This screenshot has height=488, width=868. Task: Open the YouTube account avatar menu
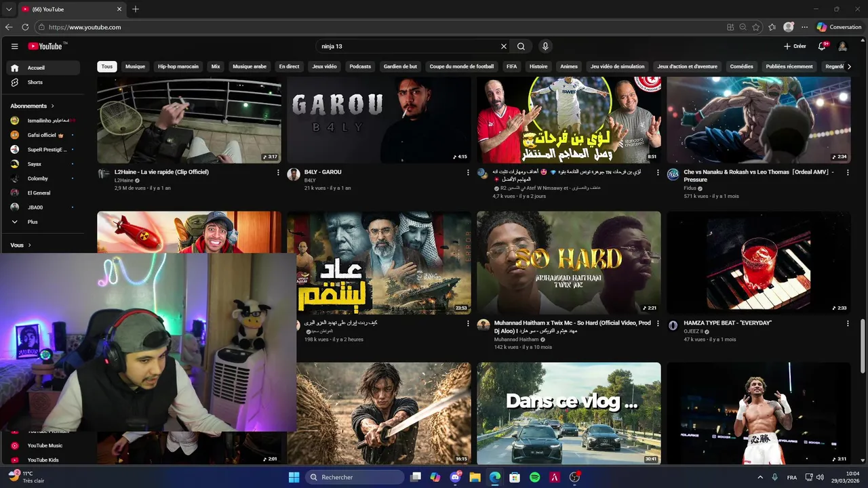(x=843, y=46)
